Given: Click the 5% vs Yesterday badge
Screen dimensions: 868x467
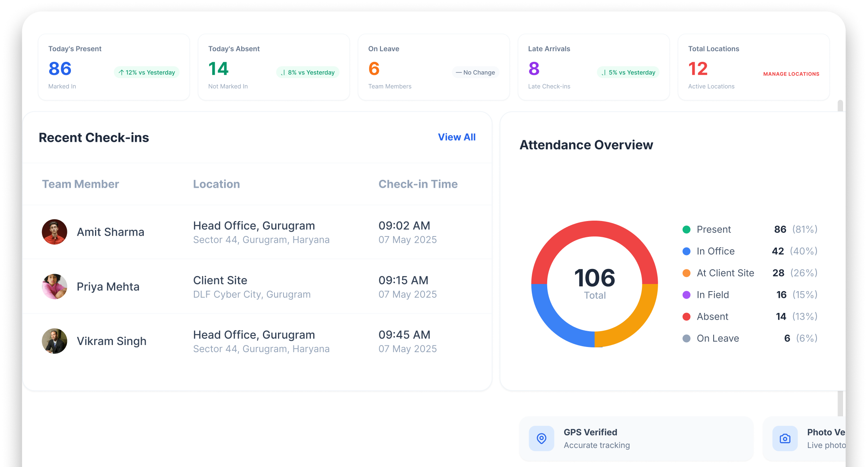Looking at the screenshot, I should (628, 72).
